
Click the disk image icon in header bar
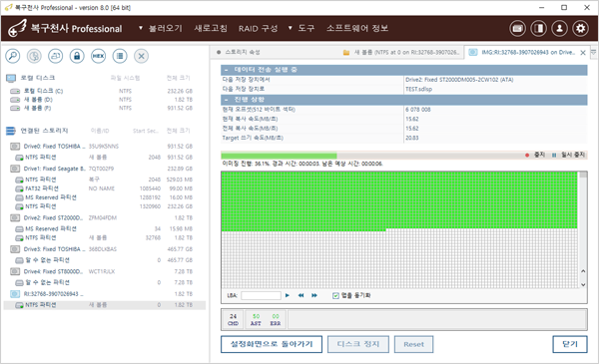[517, 28]
